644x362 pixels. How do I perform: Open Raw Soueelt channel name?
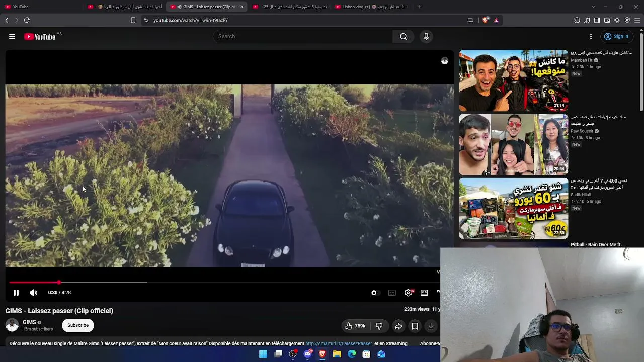pyautogui.click(x=582, y=131)
